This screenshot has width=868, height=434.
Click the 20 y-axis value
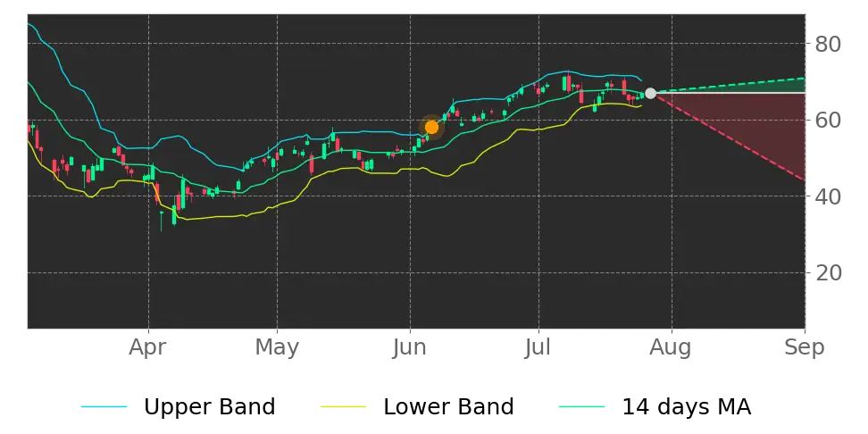coord(828,273)
